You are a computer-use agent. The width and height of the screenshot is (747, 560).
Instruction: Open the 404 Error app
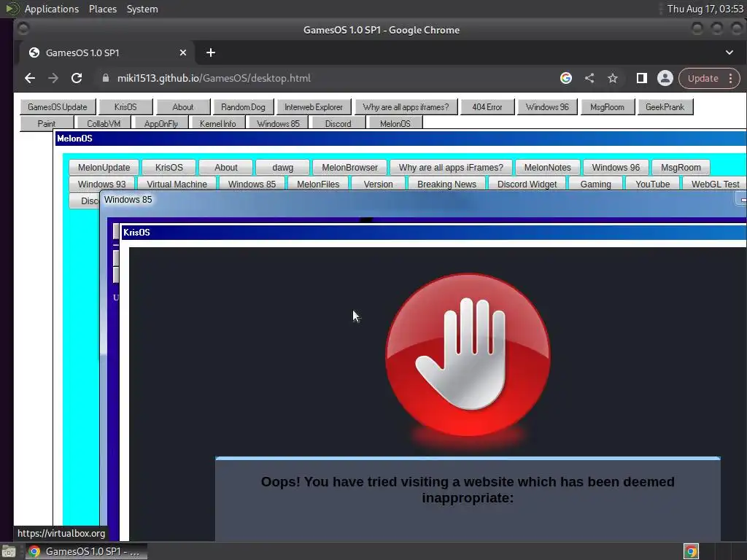(487, 107)
